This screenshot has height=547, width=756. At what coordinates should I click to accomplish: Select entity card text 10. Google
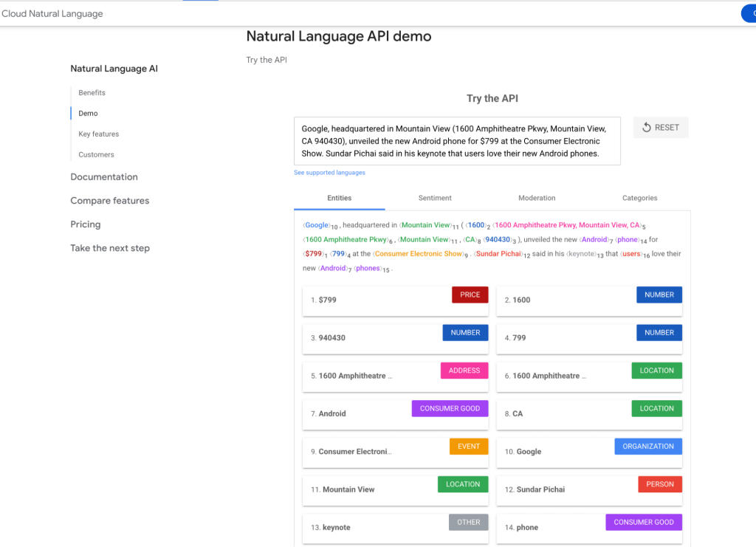click(x=523, y=452)
